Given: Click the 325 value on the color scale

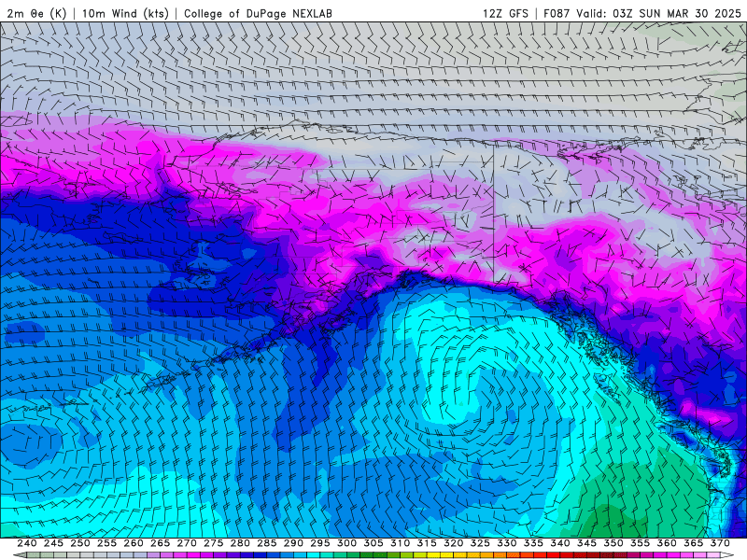Looking at the screenshot, I should pyautogui.click(x=480, y=543).
